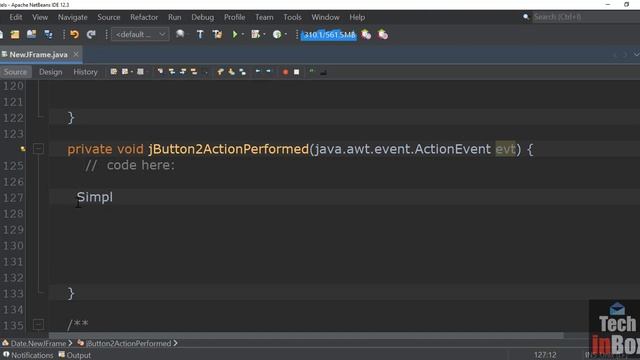Go to the next bookmark
Image resolution: width=640 pixels, height=360 pixels.
coord(231,72)
